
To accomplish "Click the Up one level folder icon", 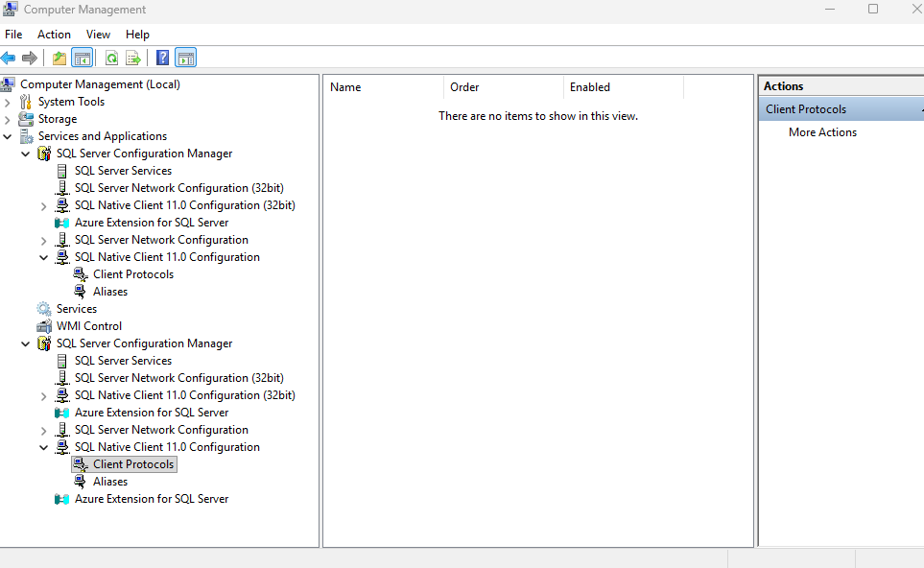I will tap(58, 57).
